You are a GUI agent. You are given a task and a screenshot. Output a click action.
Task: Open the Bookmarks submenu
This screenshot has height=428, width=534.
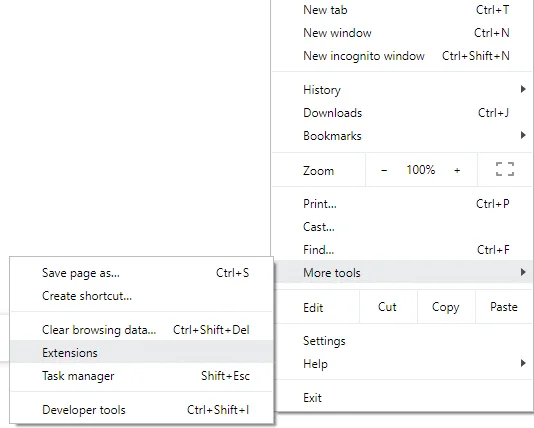pos(402,136)
